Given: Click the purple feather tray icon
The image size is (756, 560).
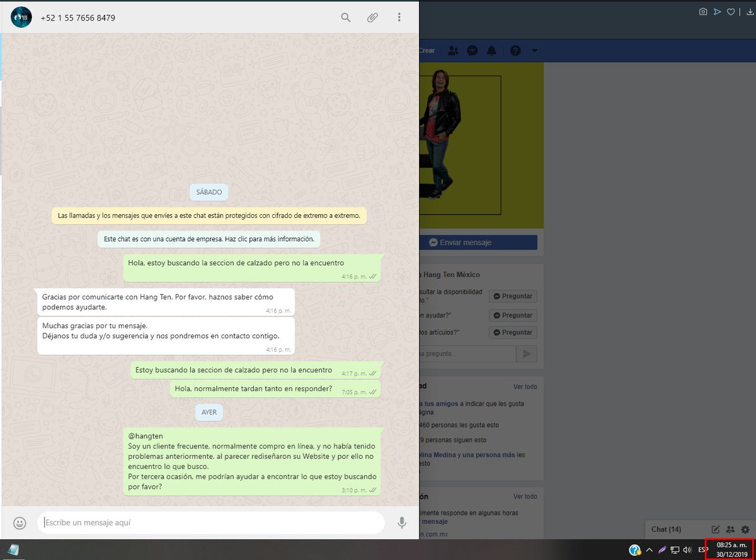Looking at the screenshot, I should pos(662,549).
